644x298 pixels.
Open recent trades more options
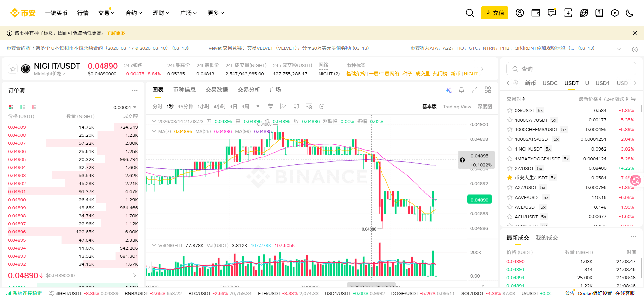point(633,237)
